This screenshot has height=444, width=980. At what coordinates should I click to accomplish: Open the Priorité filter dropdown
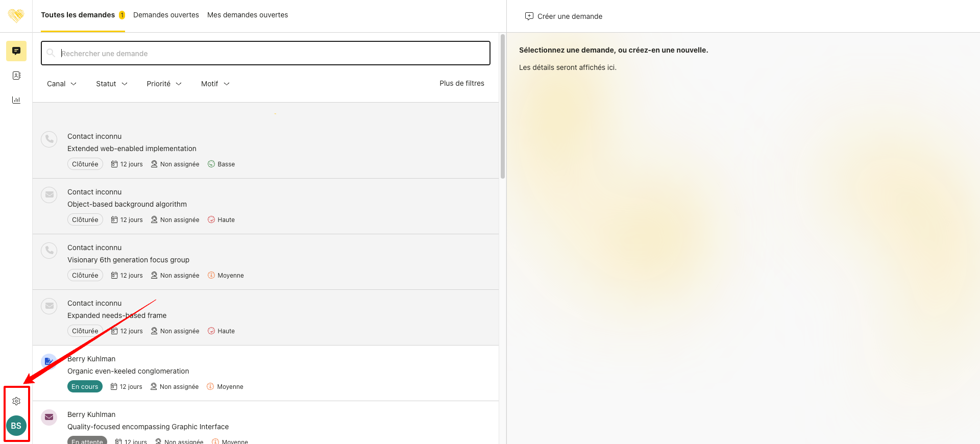click(164, 84)
